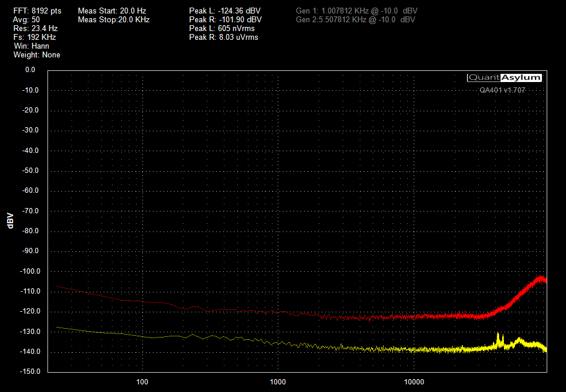This screenshot has width=566, height=392.
Task: Click the "Weight: None" text
Action: tap(37, 55)
